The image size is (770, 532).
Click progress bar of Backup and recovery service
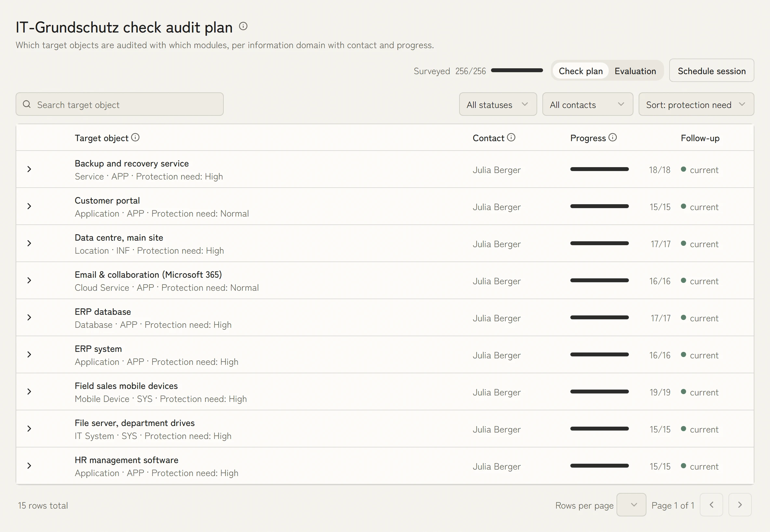click(x=599, y=169)
